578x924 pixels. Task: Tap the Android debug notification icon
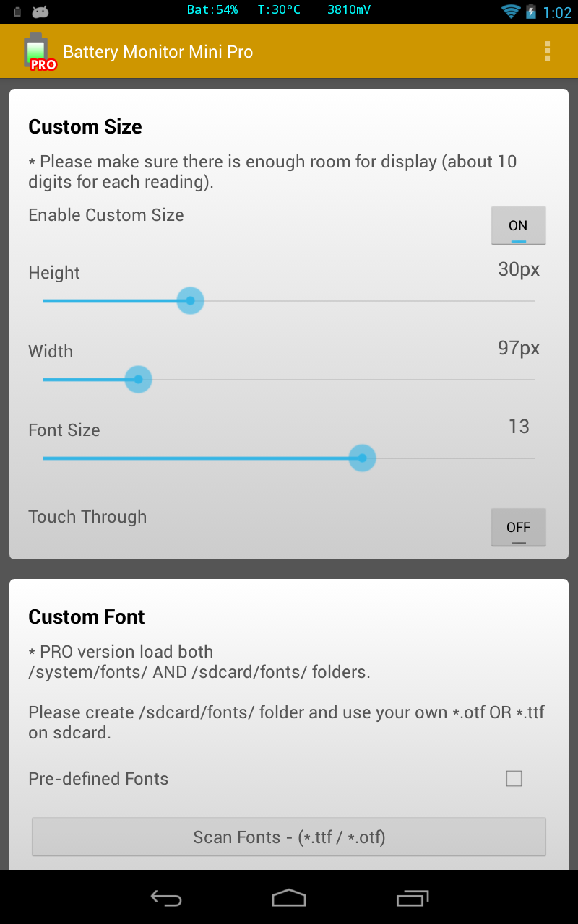(x=40, y=12)
